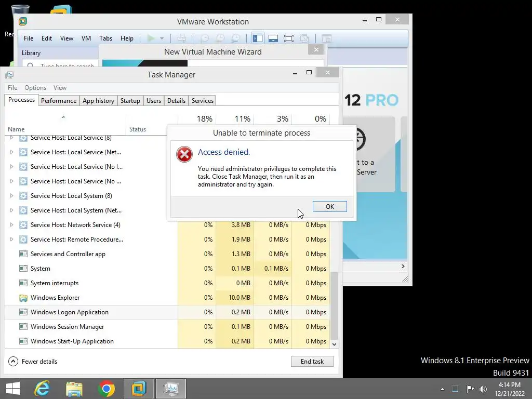Open File Explorer from taskbar
This screenshot has width=532, height=399.
(74, 389)
